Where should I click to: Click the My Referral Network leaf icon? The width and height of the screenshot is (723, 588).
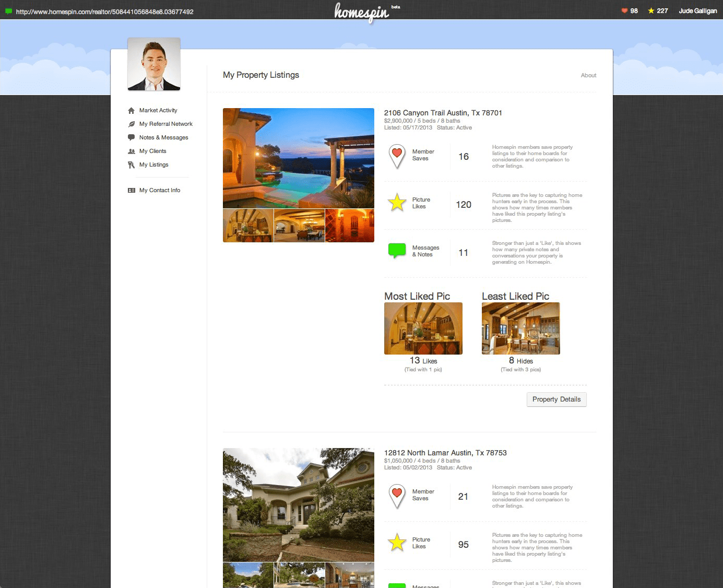click(132, 124)
